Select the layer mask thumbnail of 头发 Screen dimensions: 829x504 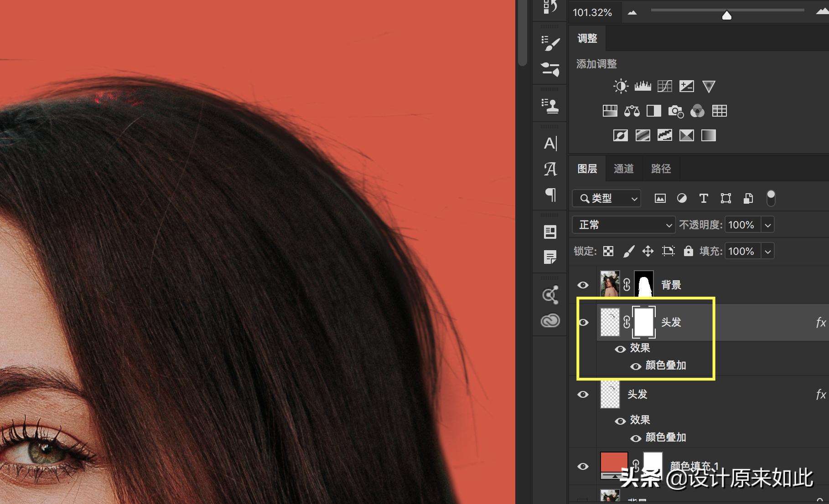coord(644,322)
